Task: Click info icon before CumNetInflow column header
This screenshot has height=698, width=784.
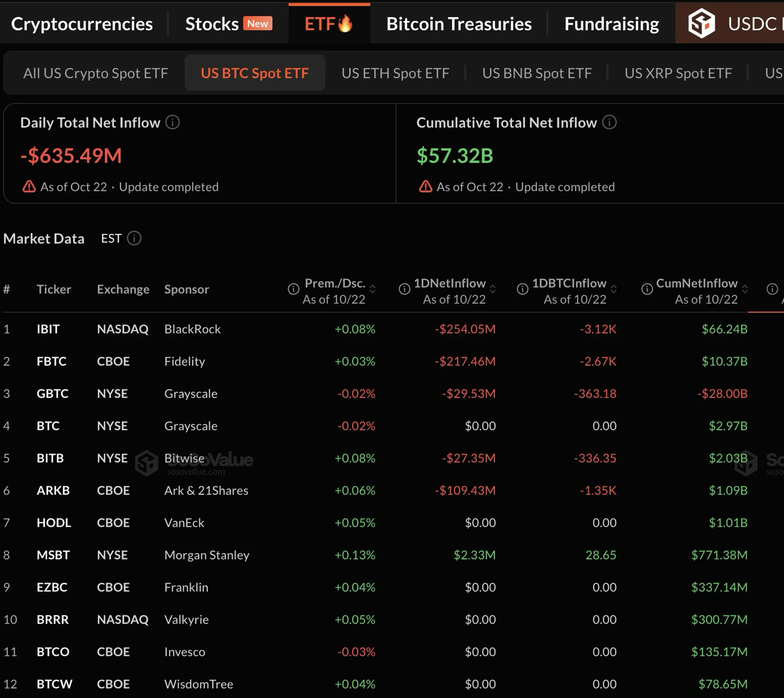Action: pyautogui.click(x=647, y=289)
